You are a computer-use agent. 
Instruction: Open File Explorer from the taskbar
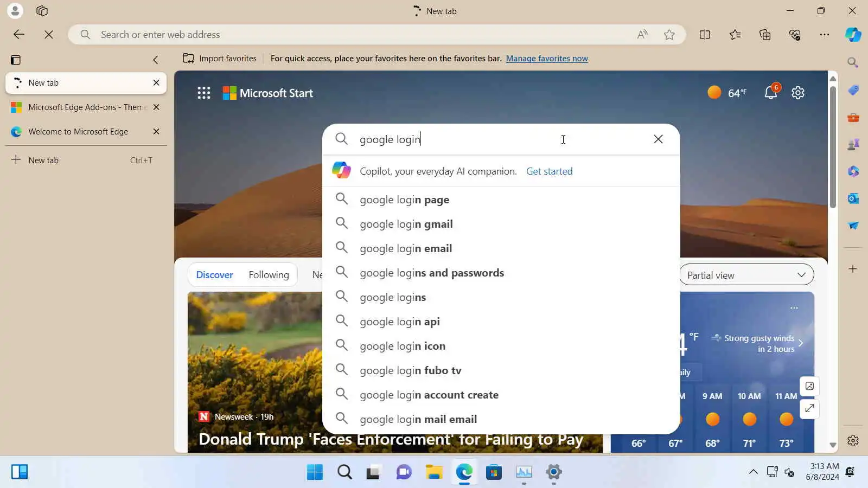pos(434,472)
